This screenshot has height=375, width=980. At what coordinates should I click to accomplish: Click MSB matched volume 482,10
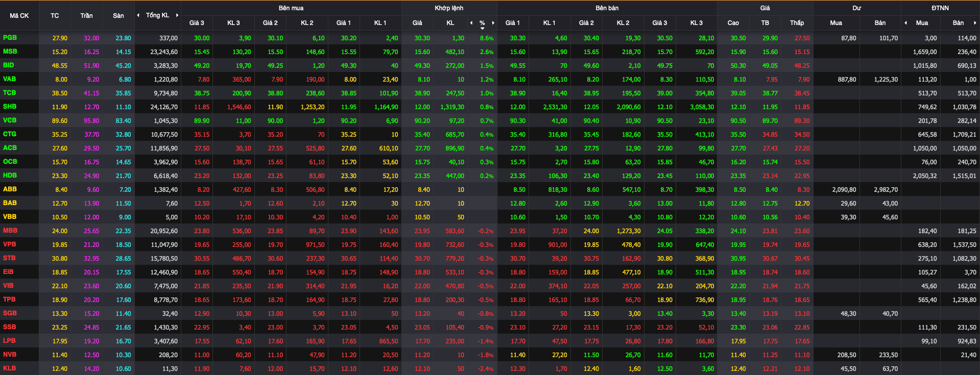[455, 52]
